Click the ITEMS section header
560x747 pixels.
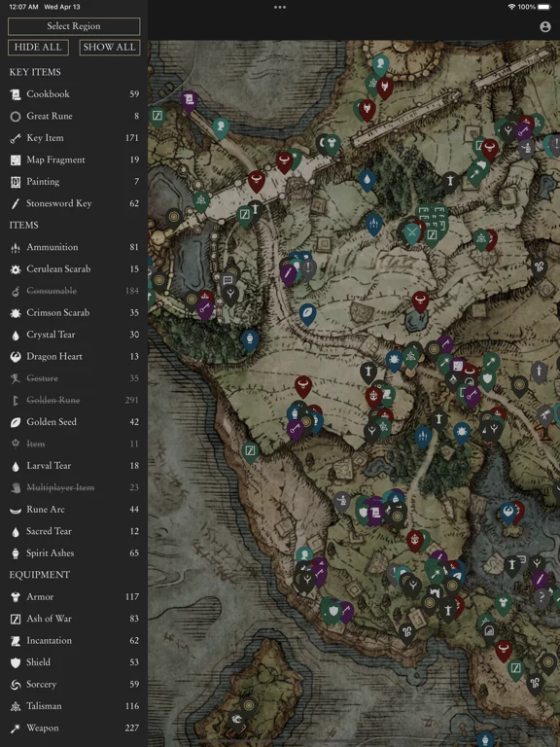click(x=23, y=225)
